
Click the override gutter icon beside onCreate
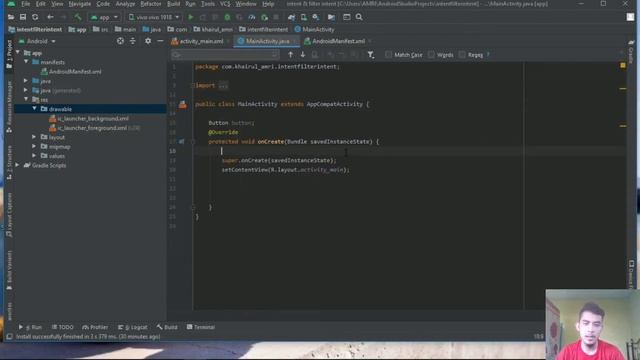click(x=182, y=142)
